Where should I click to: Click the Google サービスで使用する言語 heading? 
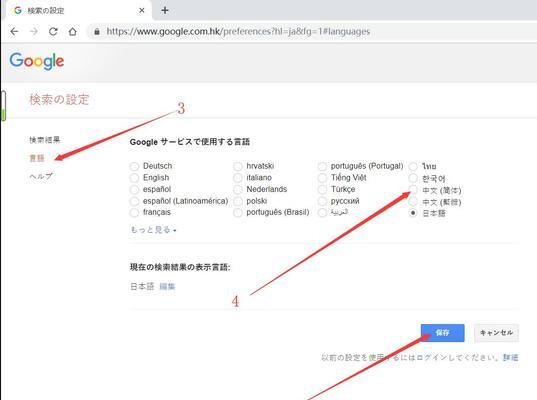(x=190, y=142)
